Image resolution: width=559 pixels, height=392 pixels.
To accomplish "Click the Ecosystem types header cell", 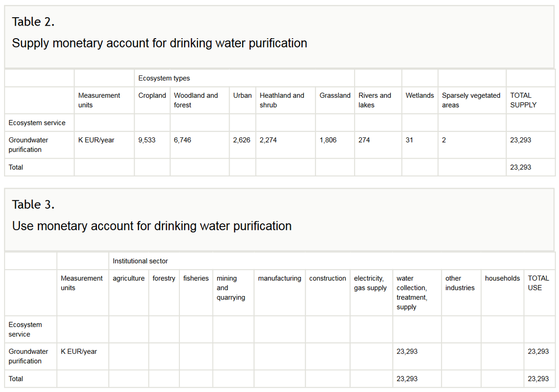I will point(164,78).
